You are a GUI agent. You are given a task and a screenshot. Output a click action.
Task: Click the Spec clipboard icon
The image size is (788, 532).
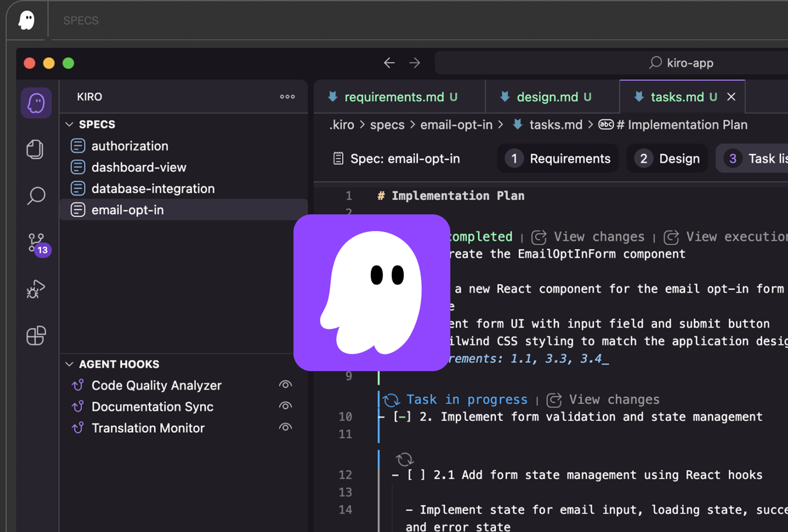click(338, 158)
